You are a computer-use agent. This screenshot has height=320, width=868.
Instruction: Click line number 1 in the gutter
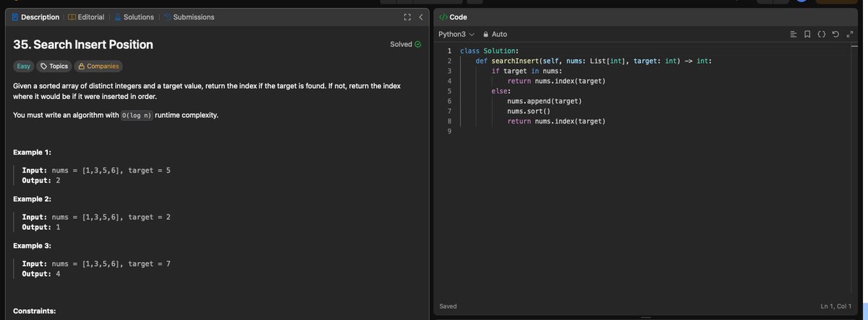click(449, 51)
